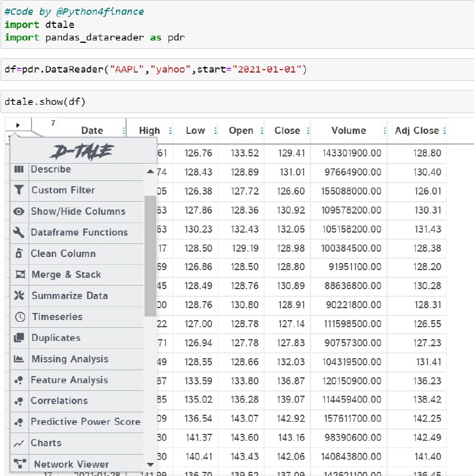Click the Custom Filter funnel icon
474x476 pixels.
pyautogui.click(x=19, y=190)
